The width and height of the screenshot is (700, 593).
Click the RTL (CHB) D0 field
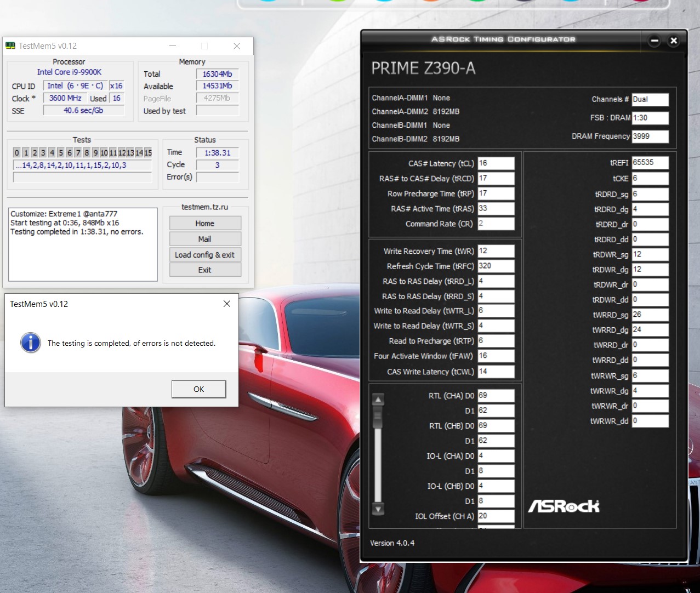click(x=496, y=426)
